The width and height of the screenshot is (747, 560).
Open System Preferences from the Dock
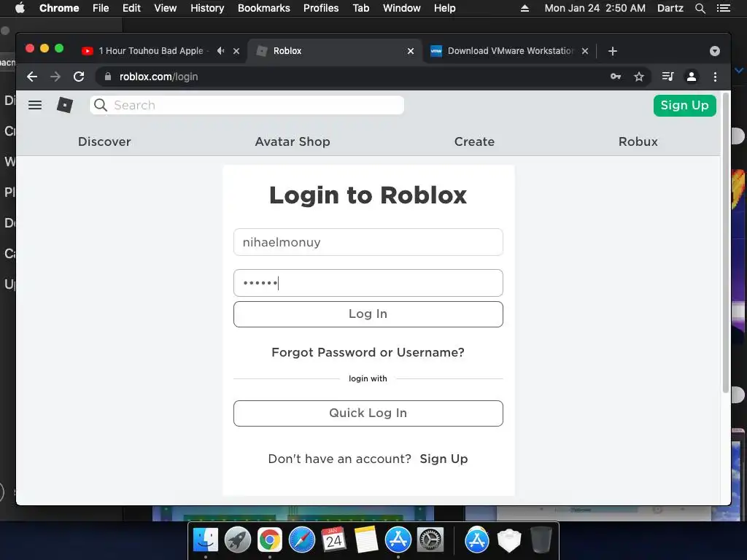430,540
